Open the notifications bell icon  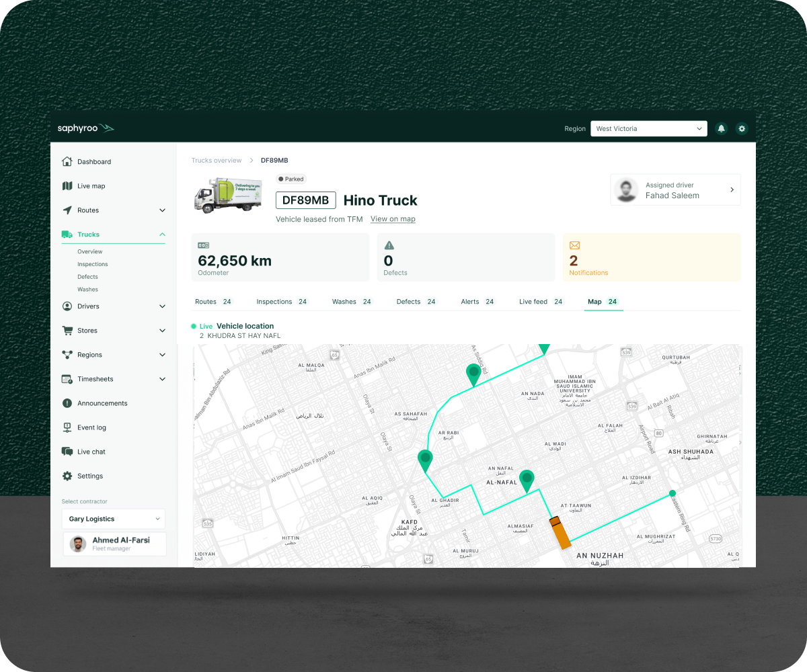(x=722, y=128)
